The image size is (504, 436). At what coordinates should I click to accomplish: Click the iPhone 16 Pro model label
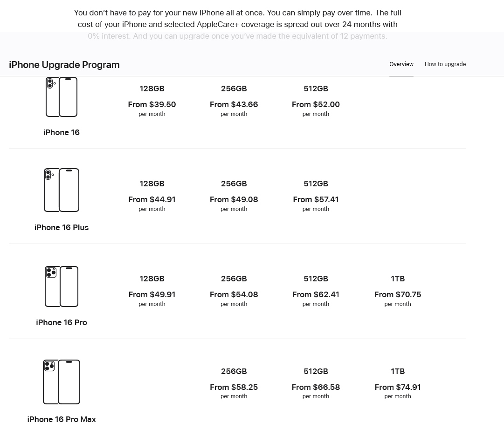[62, 322]
